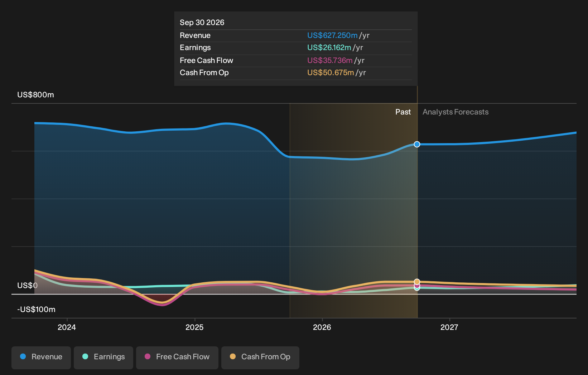Click the blue Revenue legend dot

23,356
